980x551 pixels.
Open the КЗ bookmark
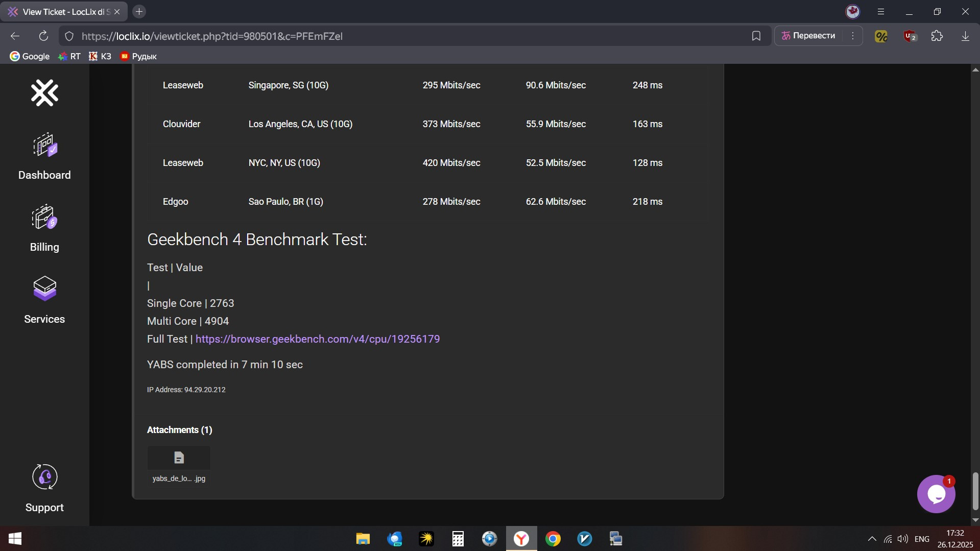click(x=100, y=56)
